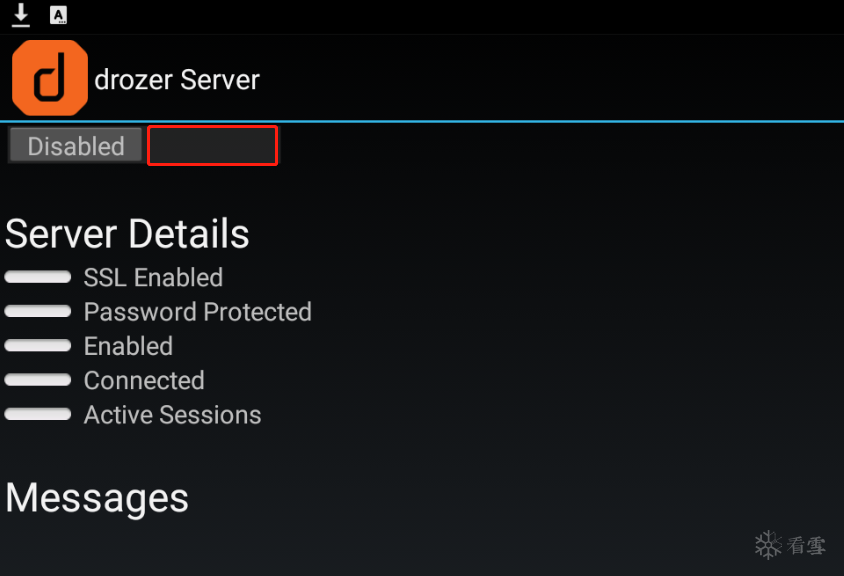
Task: Click the 看雪 watermark text
Action: 806,546
